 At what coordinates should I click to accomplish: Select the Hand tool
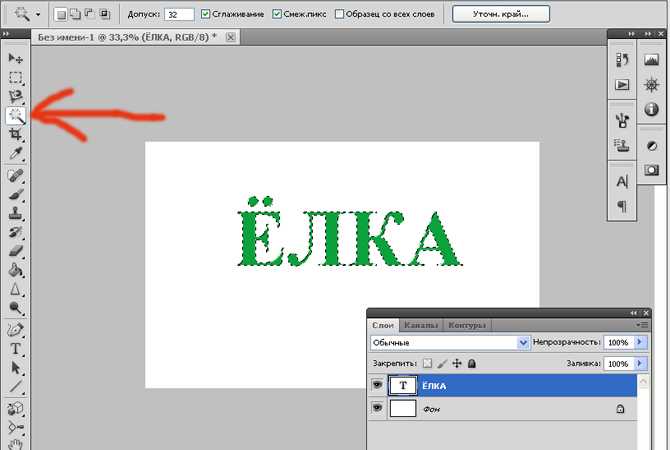[x=15, y=444]
